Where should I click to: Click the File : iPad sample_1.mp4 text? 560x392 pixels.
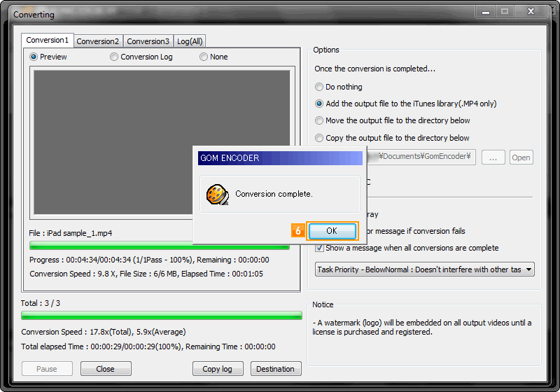click(71, 233)
